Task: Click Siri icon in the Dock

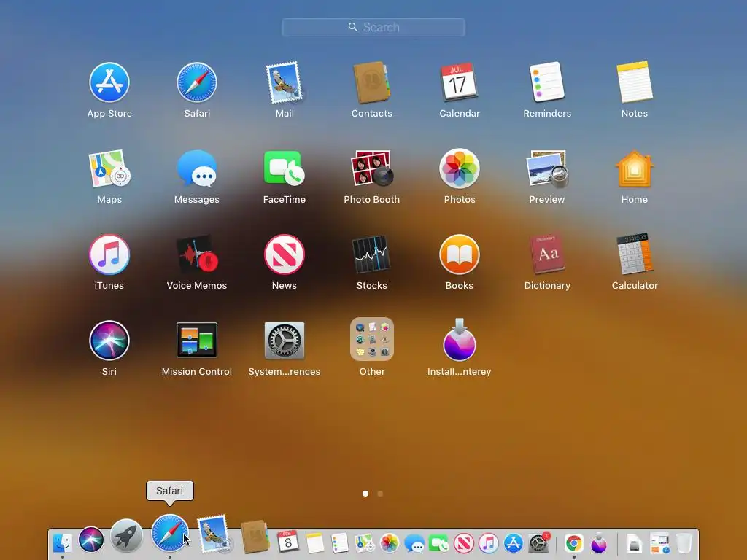Action: [x=91, y=540]
